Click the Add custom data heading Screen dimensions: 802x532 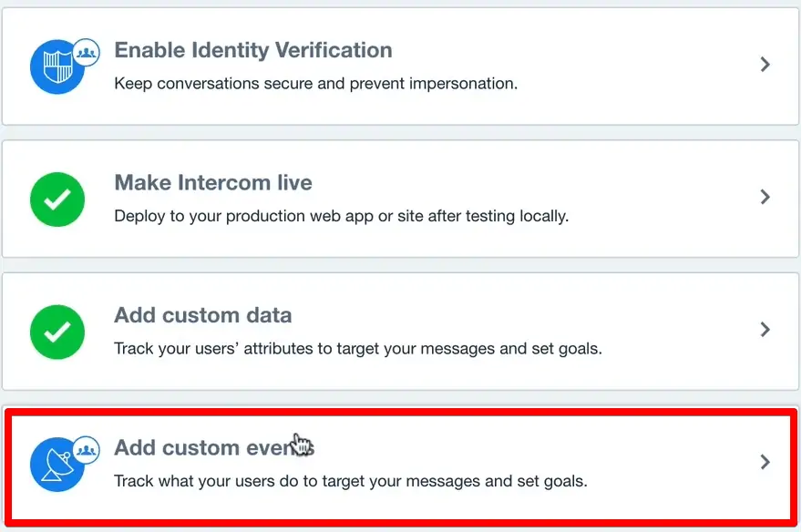[202, 314]
